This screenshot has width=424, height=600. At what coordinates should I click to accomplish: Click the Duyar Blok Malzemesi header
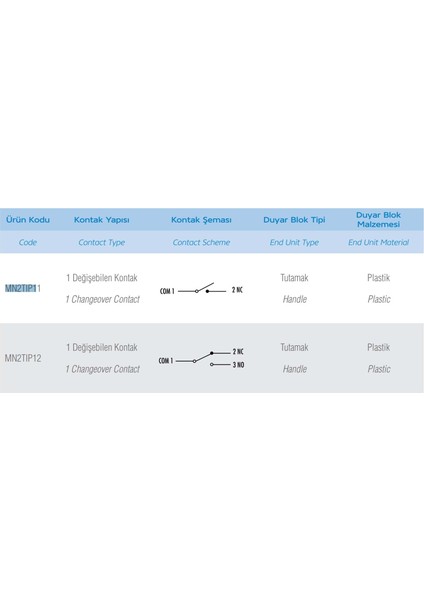pos(378,220)
